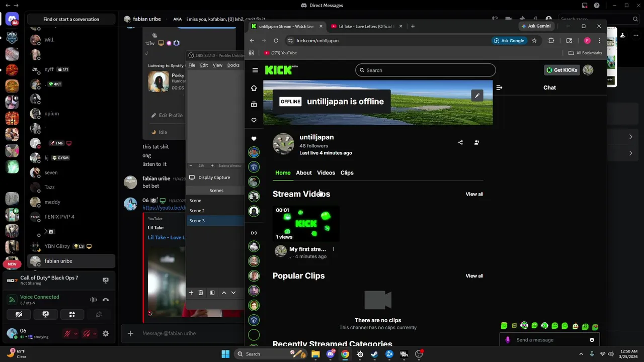Expand Discord headphone output options arrow
The image size is (644, 362).
[x=95, y=333]
